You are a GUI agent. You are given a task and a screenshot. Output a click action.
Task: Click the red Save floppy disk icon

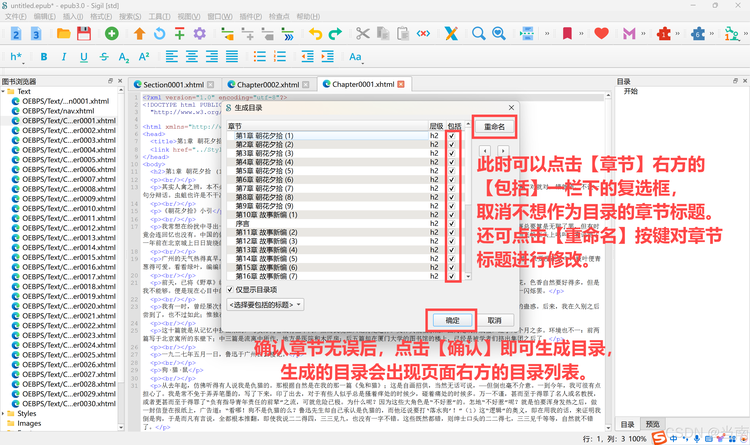(84, 33)
